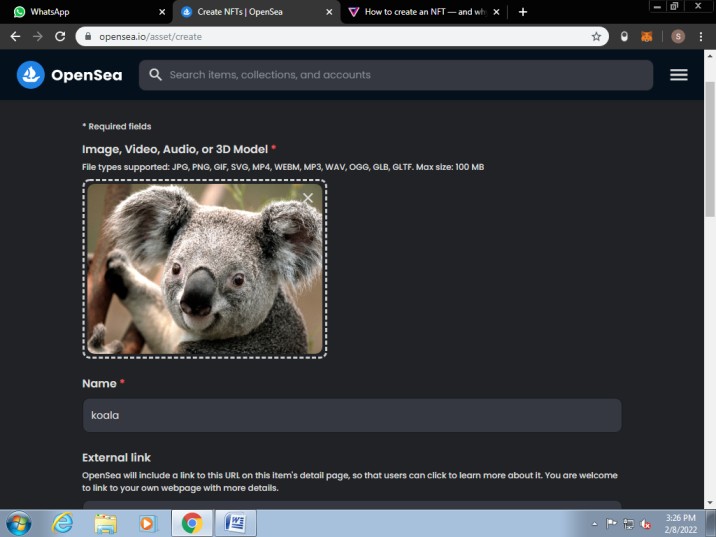
Task: Open the Chrome profile avatar
Action: tap(677, 36)
